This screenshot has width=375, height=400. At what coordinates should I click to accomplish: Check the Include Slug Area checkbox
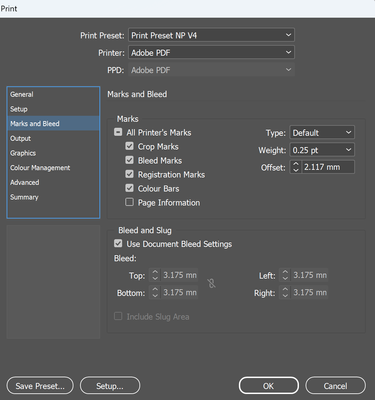[118, 316]
